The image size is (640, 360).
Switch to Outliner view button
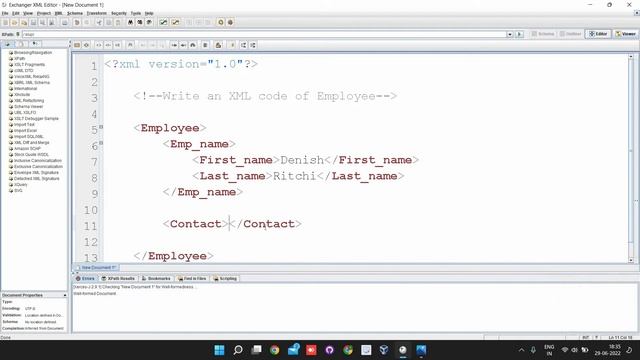571,34
